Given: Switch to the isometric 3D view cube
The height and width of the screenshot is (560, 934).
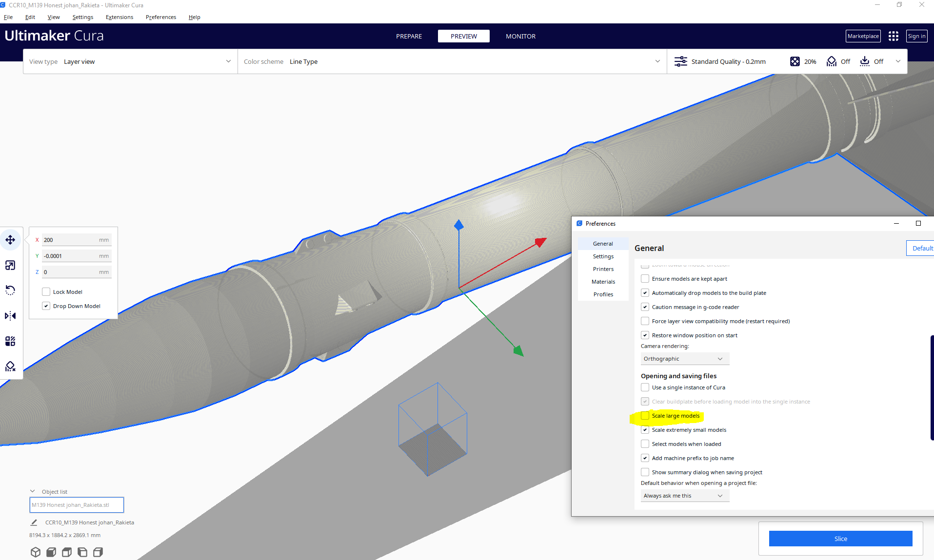Looking at the screenshot, I should (x=36, y=552).
